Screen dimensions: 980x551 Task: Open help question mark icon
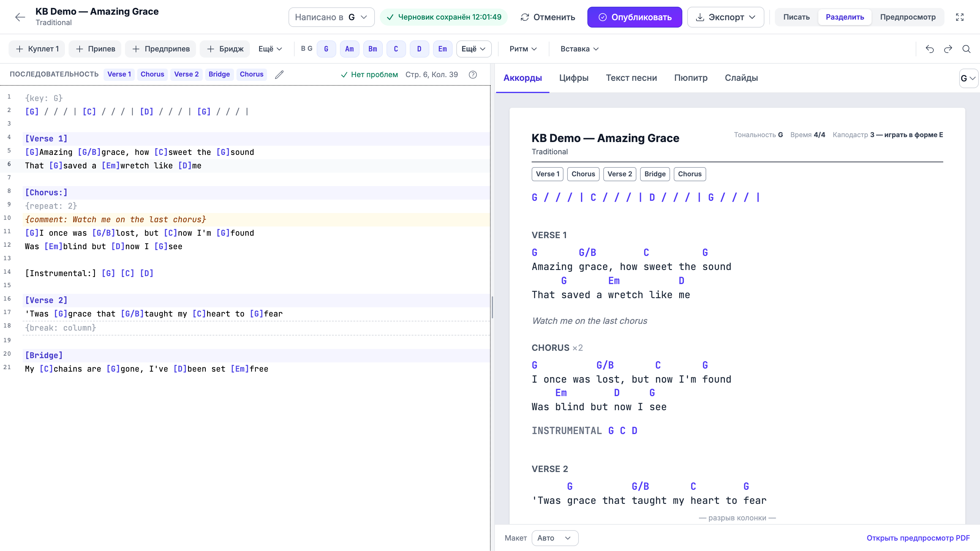click(473, 74)
